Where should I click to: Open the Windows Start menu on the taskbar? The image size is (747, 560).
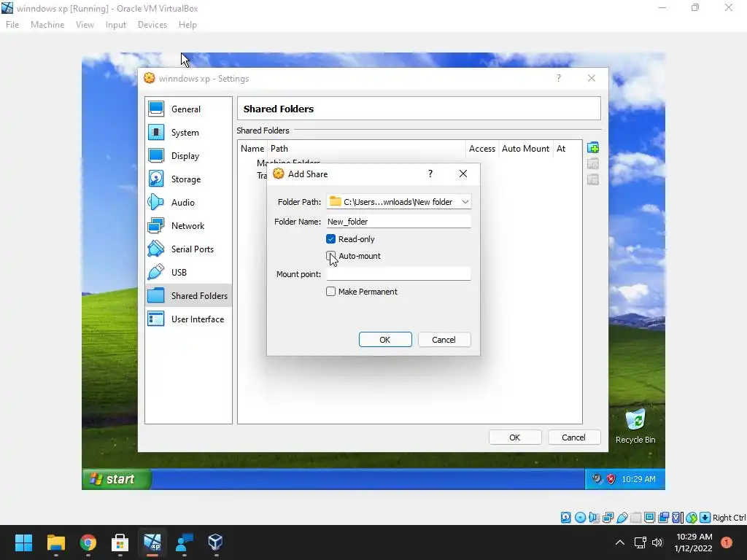23,542
